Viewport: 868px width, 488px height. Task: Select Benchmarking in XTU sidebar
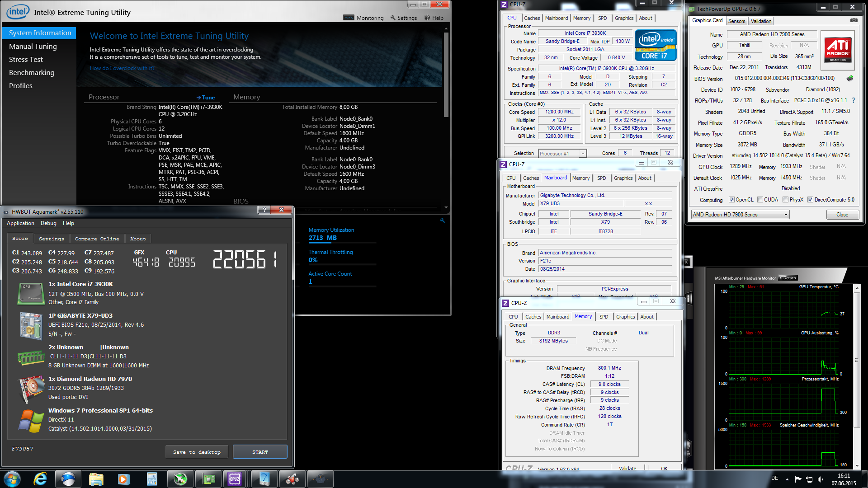pyautogui.click(x=32, y=72)
